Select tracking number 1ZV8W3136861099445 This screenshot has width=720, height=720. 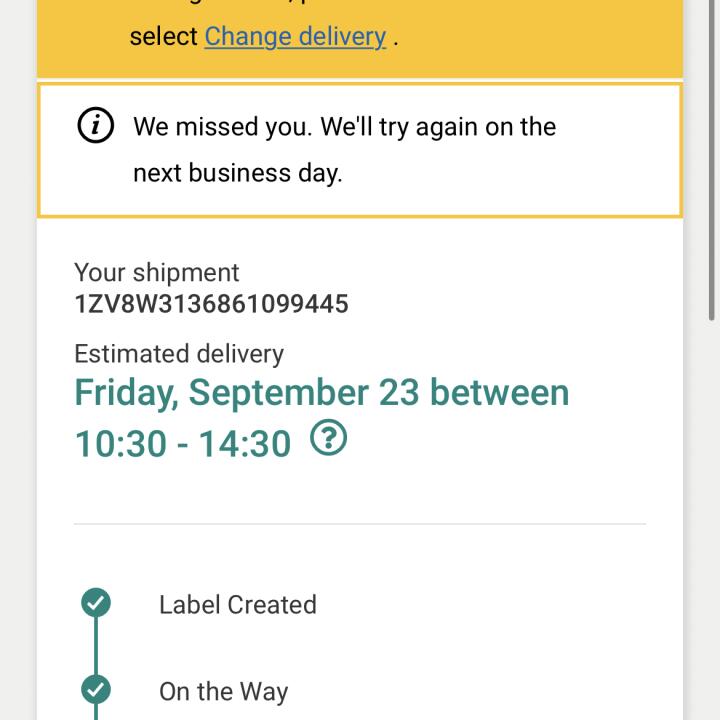[211, 304]
